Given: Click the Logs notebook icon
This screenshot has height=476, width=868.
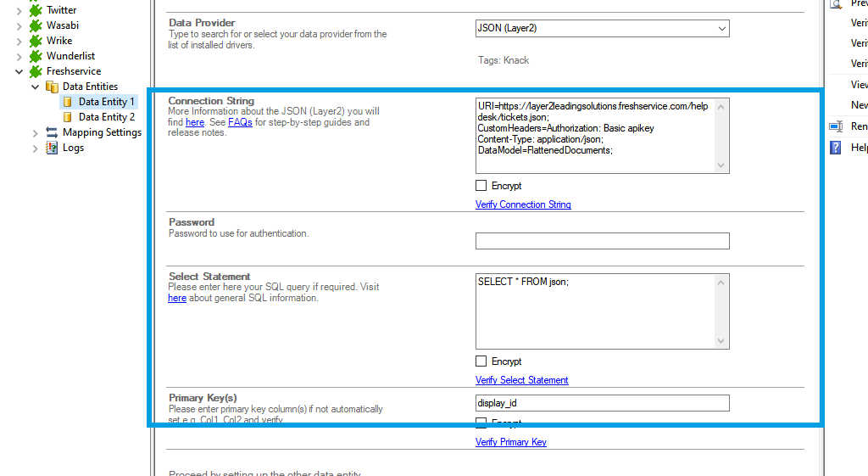Looking at the screenshot, I should pyautogui.click(x=52, y=148).
